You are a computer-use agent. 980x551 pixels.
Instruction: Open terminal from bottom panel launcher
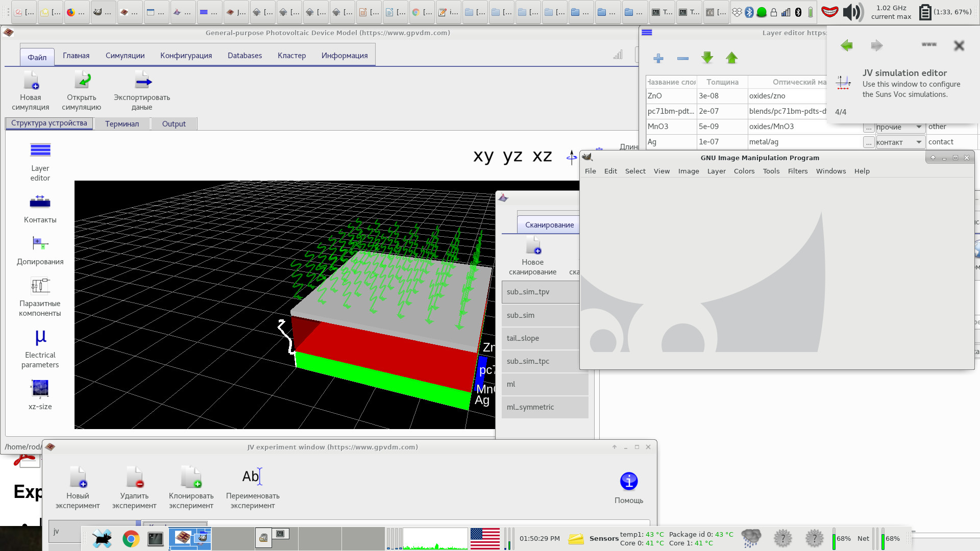(x=155, y=538)
